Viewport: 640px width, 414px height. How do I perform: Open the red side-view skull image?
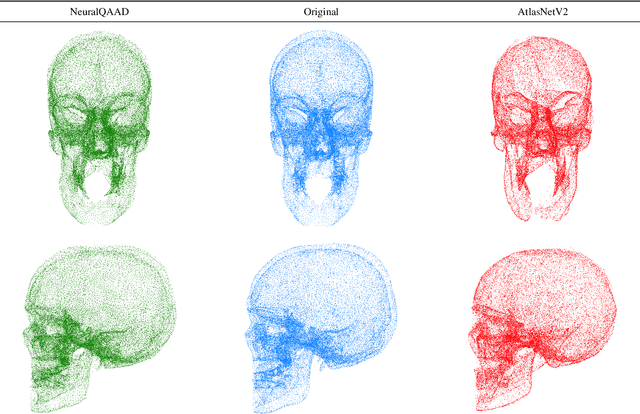(542, 330)
